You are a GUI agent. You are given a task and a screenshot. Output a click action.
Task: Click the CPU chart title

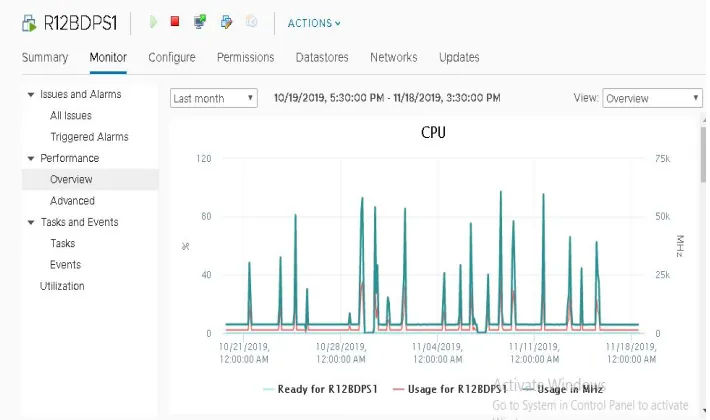click(x=433, y=133)
